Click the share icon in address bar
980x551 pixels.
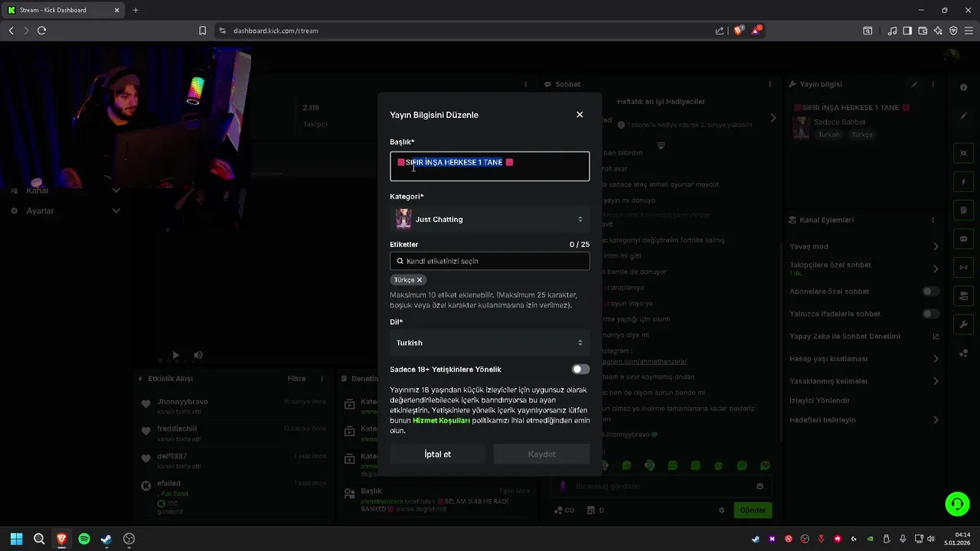720,31
